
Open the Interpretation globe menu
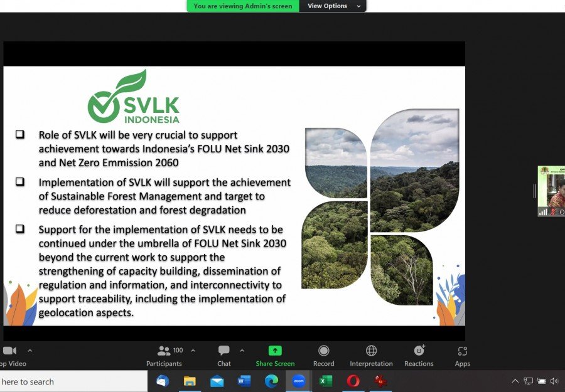pyautogui.click(x=371, y=356)
